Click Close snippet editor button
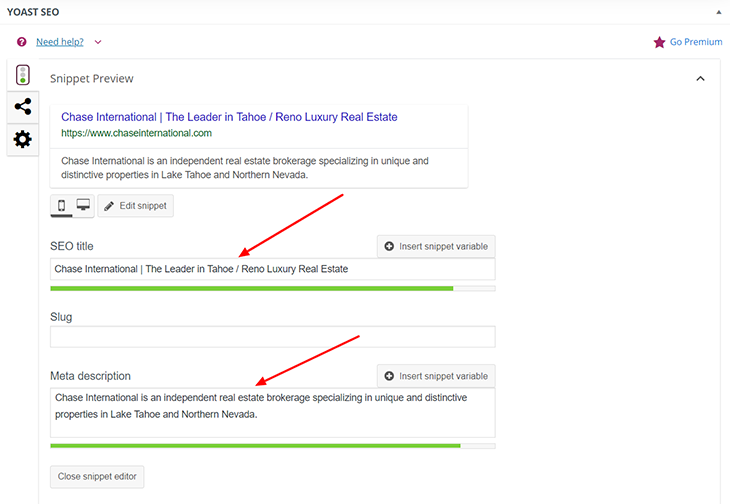The width and height of the screenshot is (730, 504). pos(97,477)
